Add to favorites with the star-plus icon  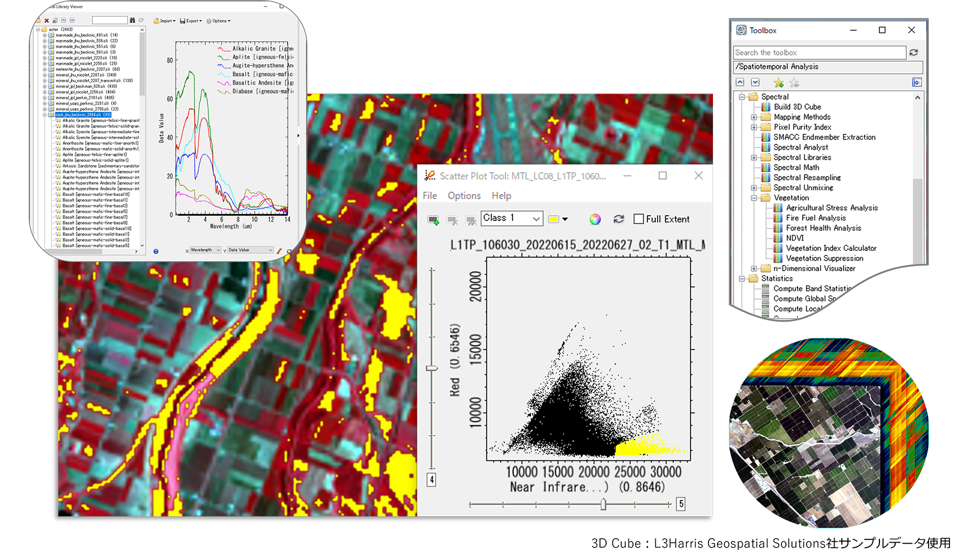[x=778, y=83]
